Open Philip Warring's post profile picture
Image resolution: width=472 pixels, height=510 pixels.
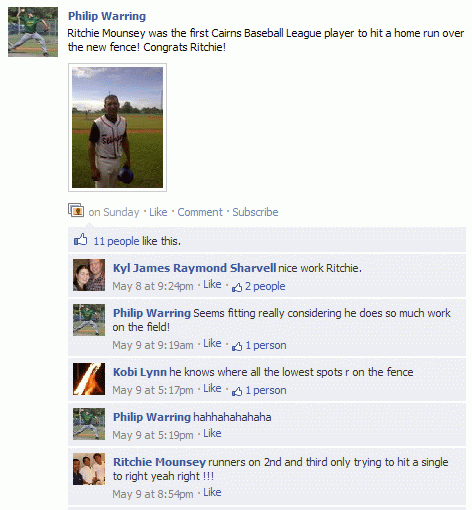[x=33, y=32]
